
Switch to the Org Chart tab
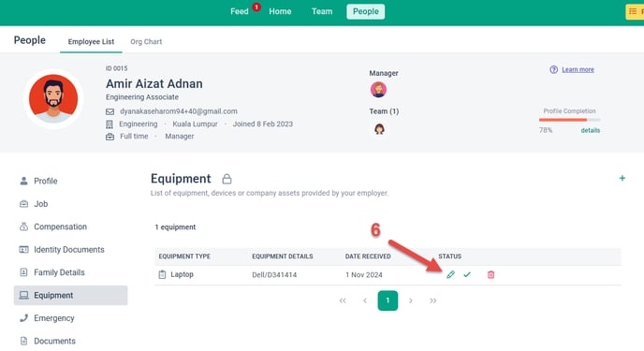click(146, 41)
